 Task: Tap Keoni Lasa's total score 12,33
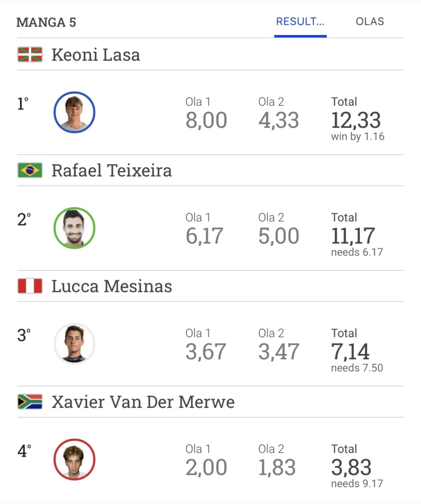tap(356, 121)
